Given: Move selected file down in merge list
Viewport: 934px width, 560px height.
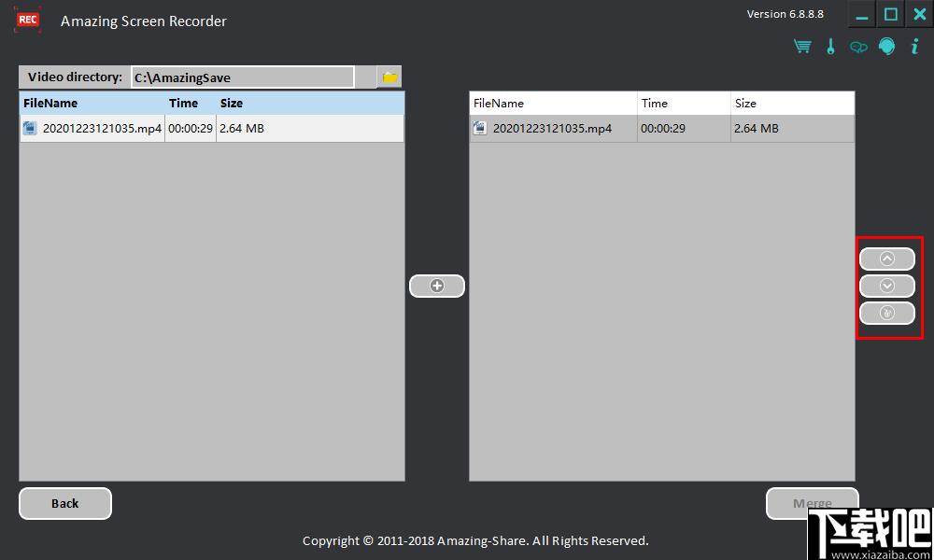Looking at the screenshot, I should [887, 287].
